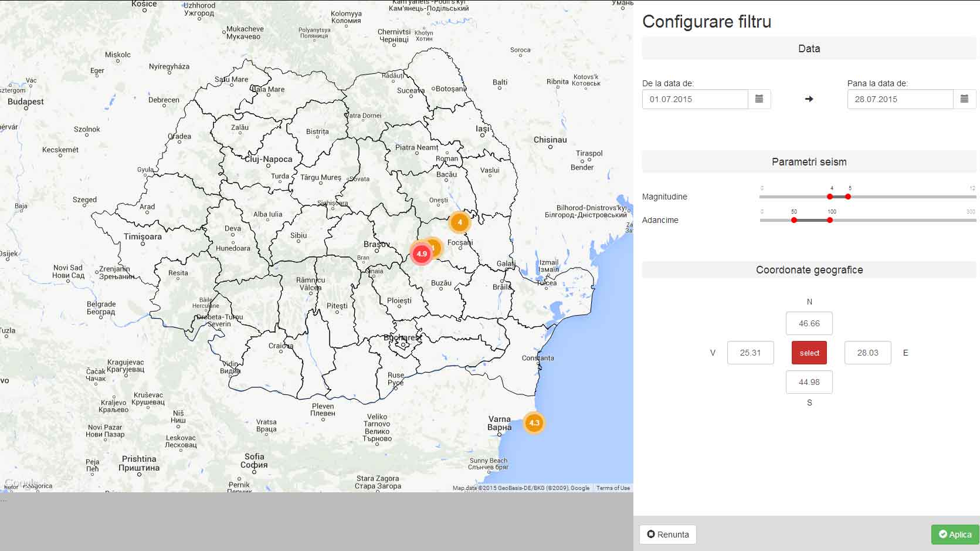Click the 'De la data de' date field
The width and height of the screenshot is (980, 551).
[695, 99]
